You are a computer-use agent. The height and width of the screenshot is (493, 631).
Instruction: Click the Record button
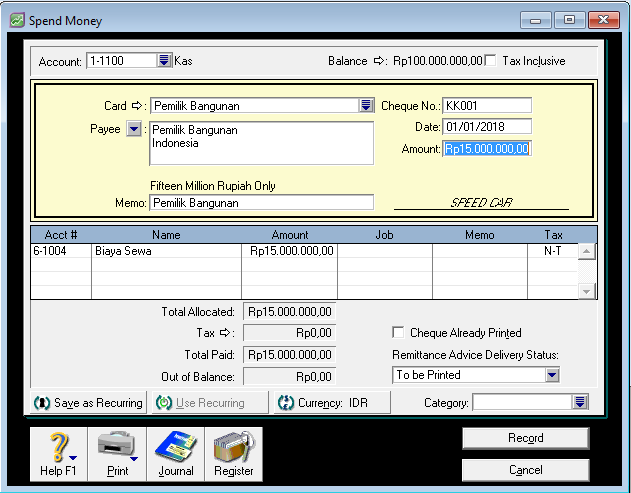pyautogui.click(x=526, y=438)
